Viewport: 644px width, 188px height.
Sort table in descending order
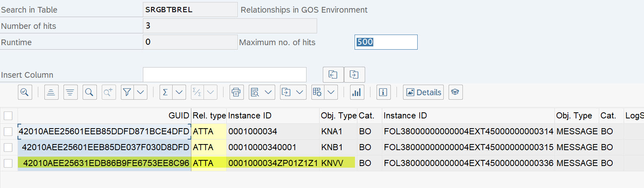pos(70,92)
